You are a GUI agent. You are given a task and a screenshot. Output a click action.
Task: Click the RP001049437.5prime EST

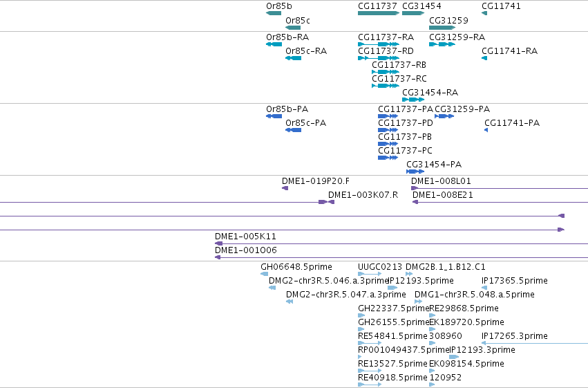pyautogui.click(x=360, y=357)
